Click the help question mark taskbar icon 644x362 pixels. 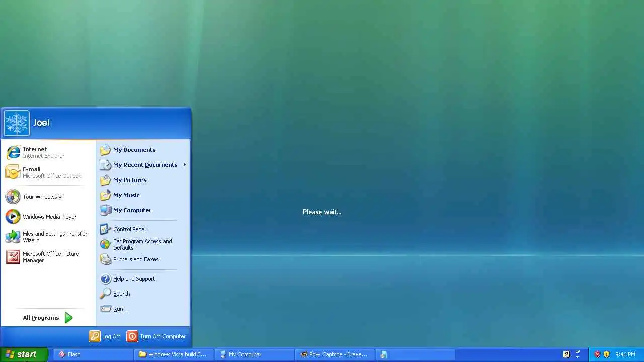566,354
